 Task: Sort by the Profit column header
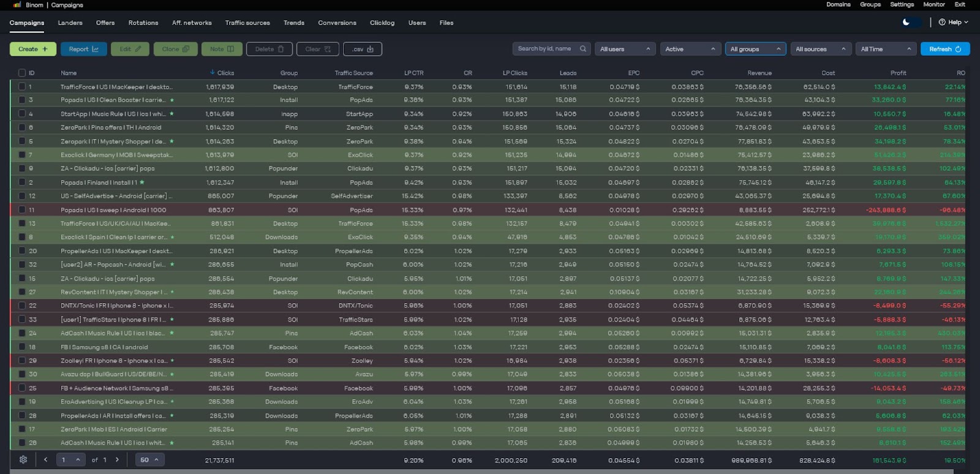[898, 73]
